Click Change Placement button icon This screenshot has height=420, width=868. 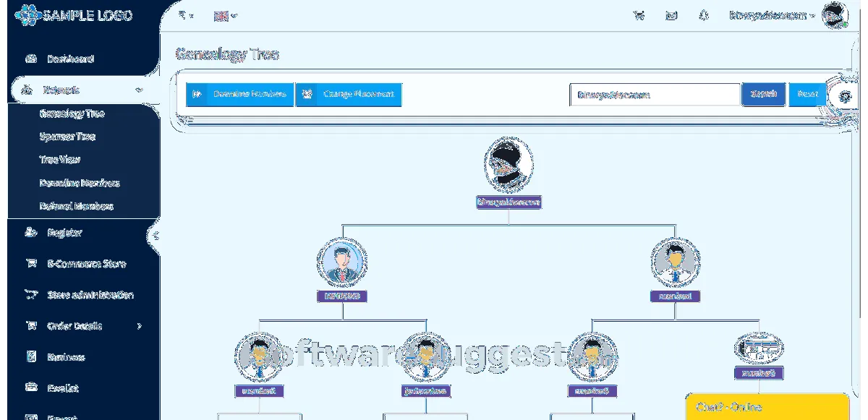click(307, 94)
